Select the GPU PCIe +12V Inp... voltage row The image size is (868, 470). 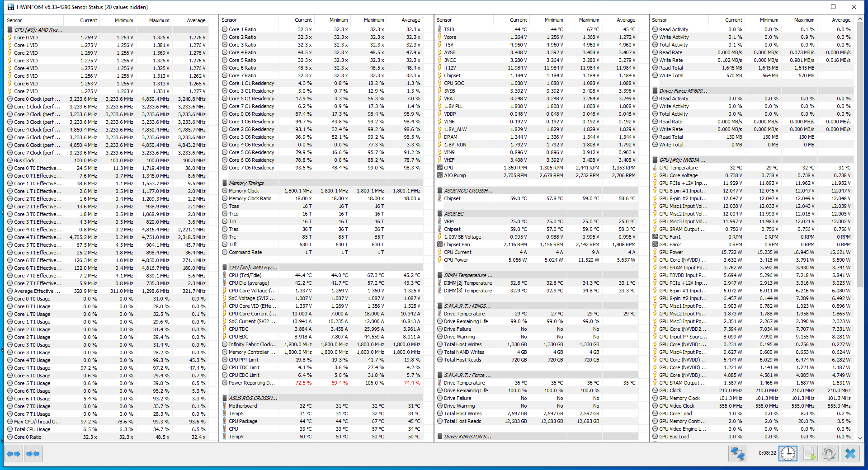point(752,183)
